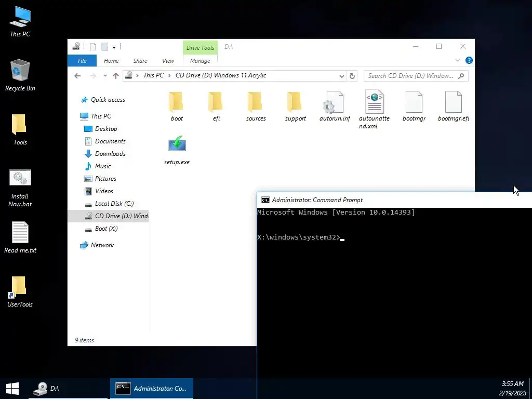Expand the ribbon with the chevron
Screen dimensions: 532x399
457,60
